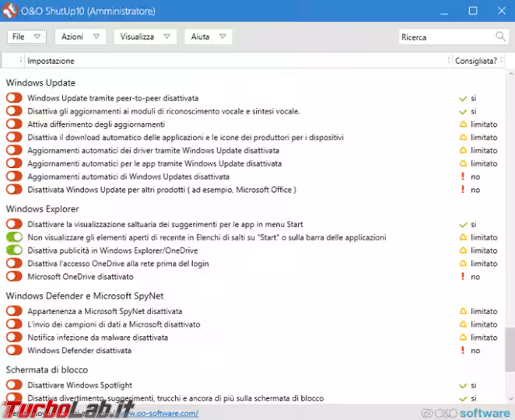The width and height of the screenshot is (515, 420).
Task: Toggle Disattiva l'accesso OneDrive alla rete switch
Action: tap(14, 264)
